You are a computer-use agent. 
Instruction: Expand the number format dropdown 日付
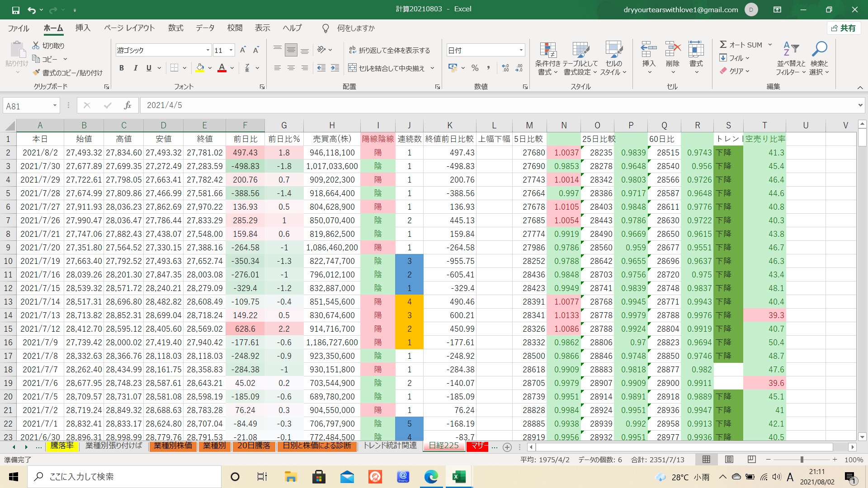pos(521,50)
